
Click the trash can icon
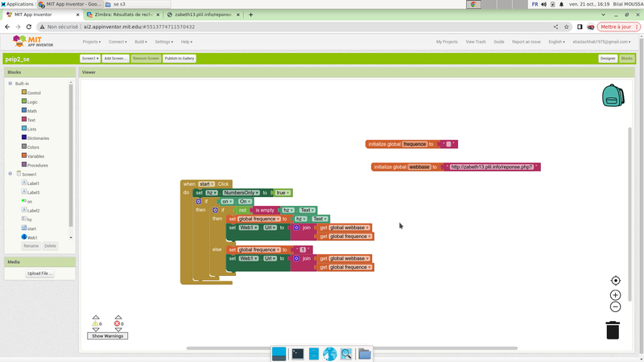click(613, 330)
